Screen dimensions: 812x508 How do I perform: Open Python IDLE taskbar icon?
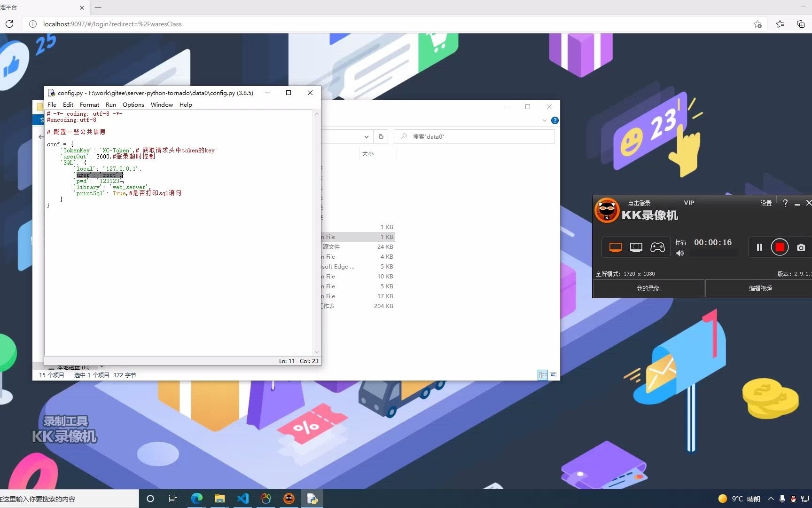[x=312, y=499]
